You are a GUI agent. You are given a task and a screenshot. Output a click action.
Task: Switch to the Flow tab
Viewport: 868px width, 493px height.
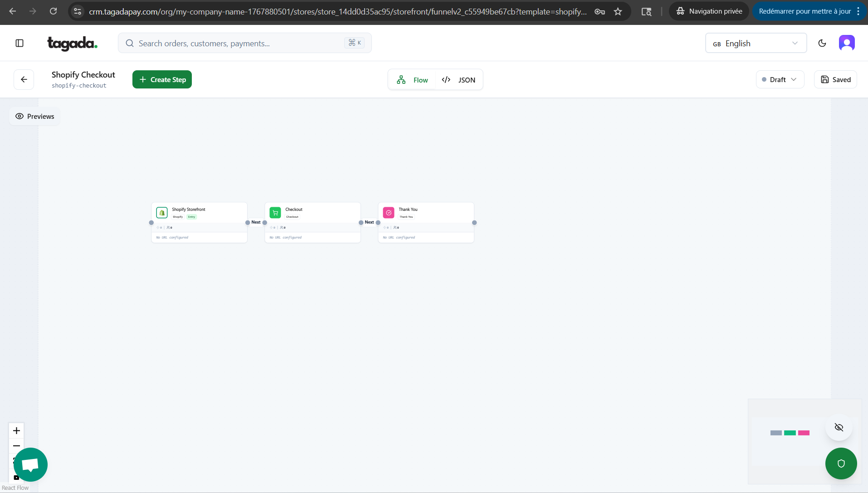click(x=413, y=80)
